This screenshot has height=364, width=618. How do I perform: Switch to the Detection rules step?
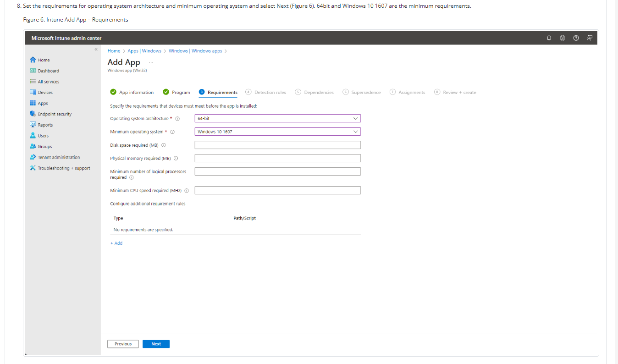click(266, 92)
